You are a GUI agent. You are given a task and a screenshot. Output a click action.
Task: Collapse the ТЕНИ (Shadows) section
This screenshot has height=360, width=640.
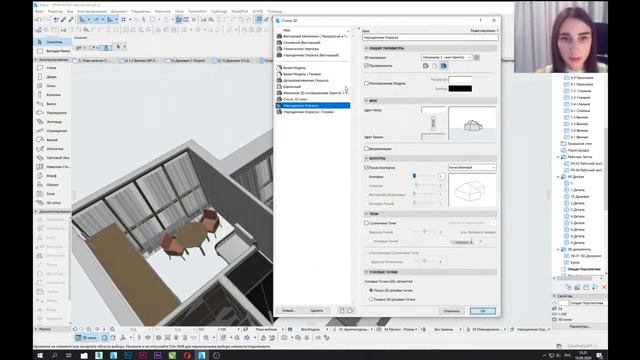tap(366, 213)
